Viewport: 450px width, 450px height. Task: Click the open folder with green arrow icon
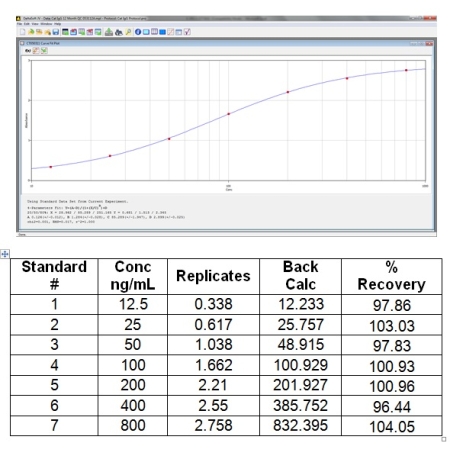tap(31, 32)
